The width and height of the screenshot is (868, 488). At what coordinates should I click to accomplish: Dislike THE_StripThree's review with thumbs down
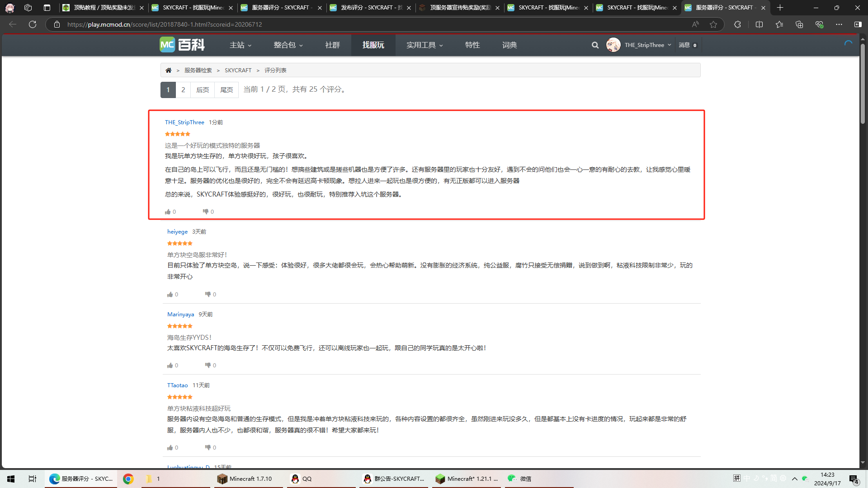coord(206,211)
